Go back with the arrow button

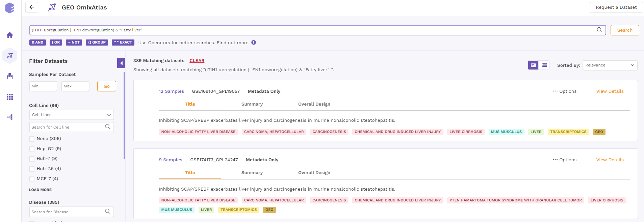[x=32, y=7]
